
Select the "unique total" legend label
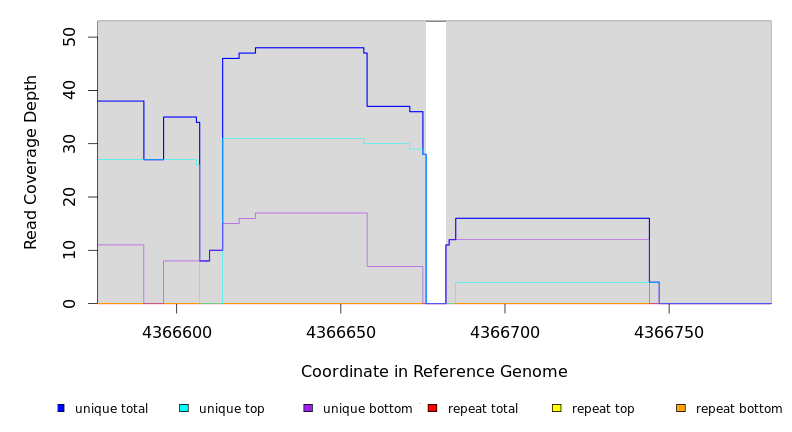click(111, 409)
